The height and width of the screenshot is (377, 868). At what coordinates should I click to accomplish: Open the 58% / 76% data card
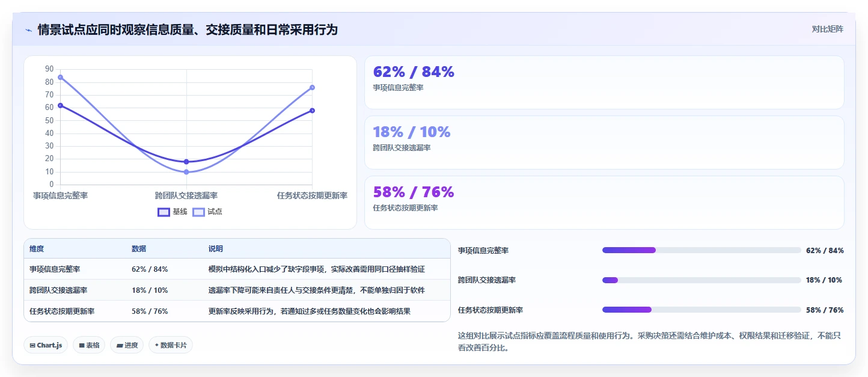point(604,203)
